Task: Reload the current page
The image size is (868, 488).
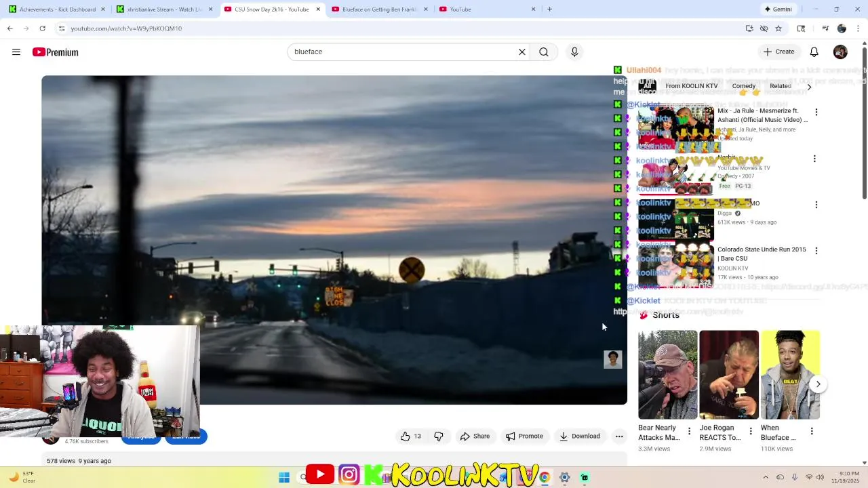Action: [42, 28]
